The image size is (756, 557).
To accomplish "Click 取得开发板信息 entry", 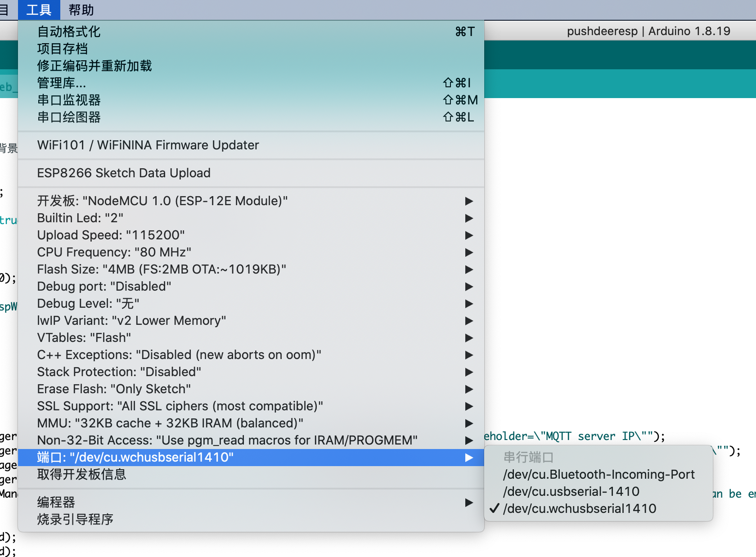I will pos(251,474).
